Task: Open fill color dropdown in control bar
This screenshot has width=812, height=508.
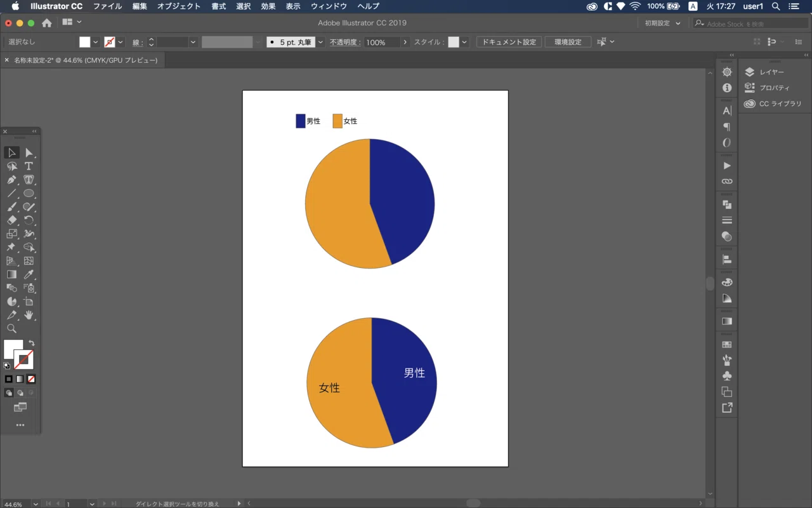Action: (x=96, y=42)
